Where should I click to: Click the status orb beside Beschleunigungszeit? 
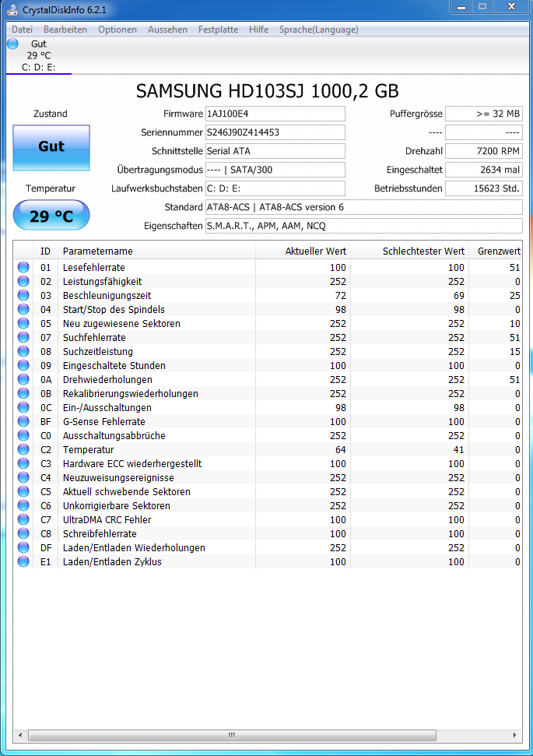tap(23, 295)
